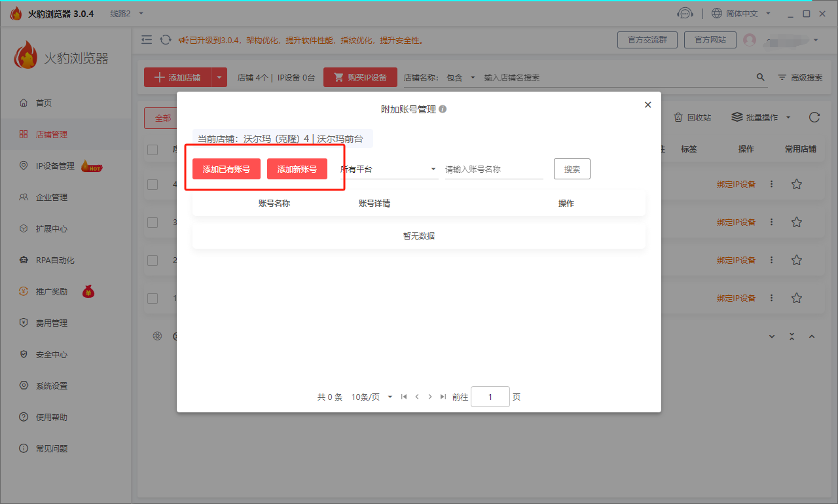Click the search magnifier icon

pyautogui.click(x=760, y=77)
